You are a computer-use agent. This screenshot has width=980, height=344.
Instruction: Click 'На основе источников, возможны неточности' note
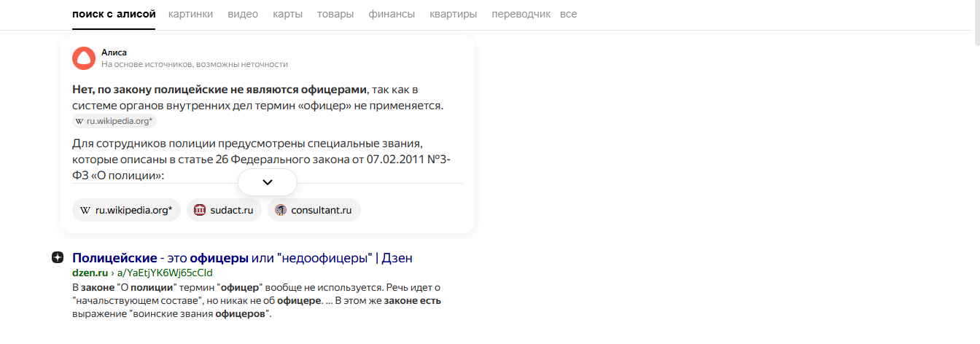point(195,64)
